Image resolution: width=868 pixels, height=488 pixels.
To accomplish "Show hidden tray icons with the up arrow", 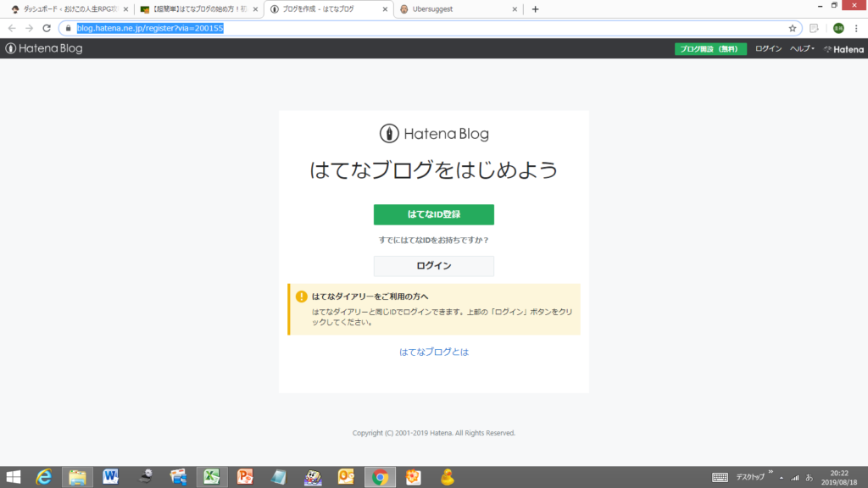I will point(782,478).
